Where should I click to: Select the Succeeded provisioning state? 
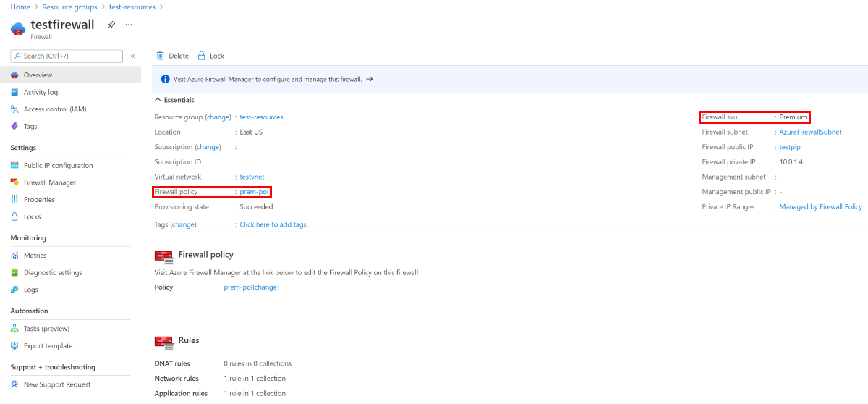[x=256, y=206]
